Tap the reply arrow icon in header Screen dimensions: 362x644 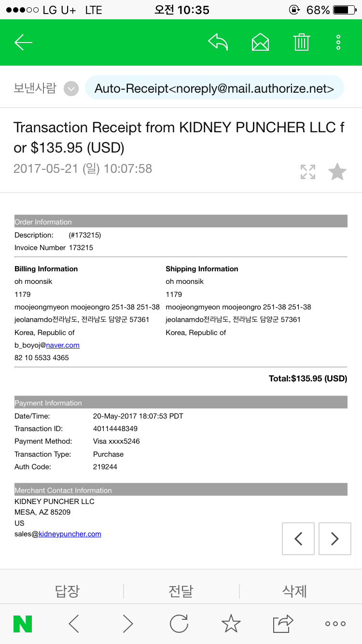(x=218, y=42)
